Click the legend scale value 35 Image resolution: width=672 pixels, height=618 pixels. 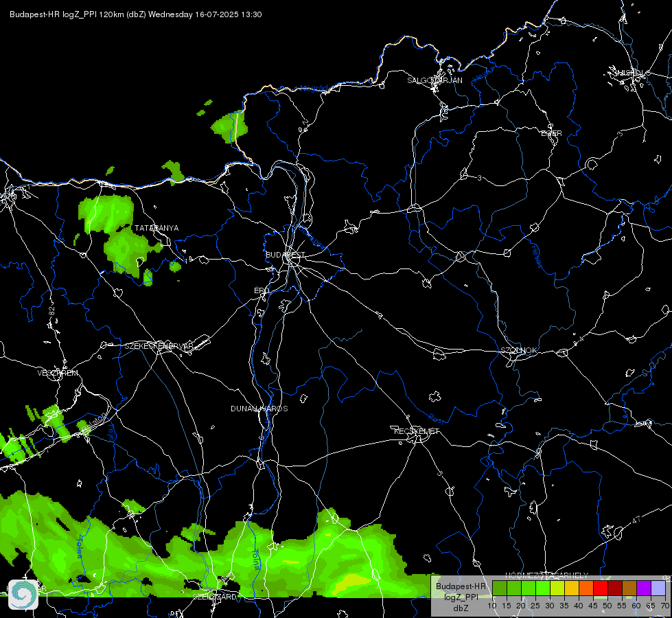[x=564, y=606]
